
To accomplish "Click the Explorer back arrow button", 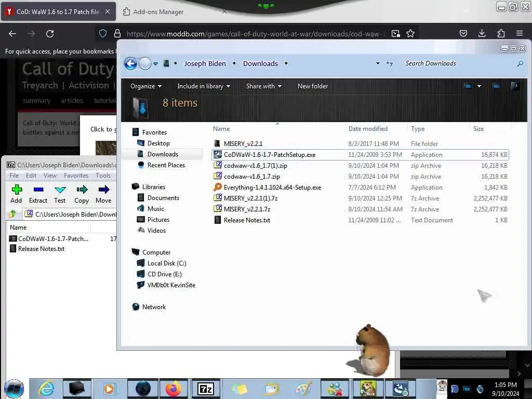I will pyautogui.click(x=130, y=63).
